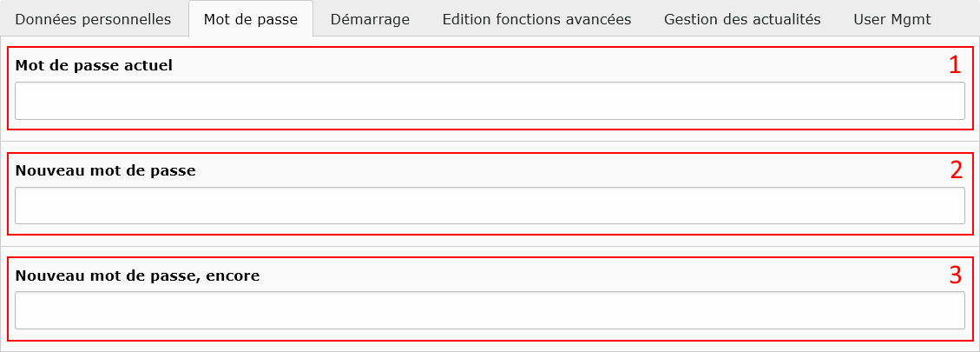Click blank space right of 'Nouveau mot de passe' label
Image resolution: width=980 pixels, height=352 pixels.
tap(521, 170)
